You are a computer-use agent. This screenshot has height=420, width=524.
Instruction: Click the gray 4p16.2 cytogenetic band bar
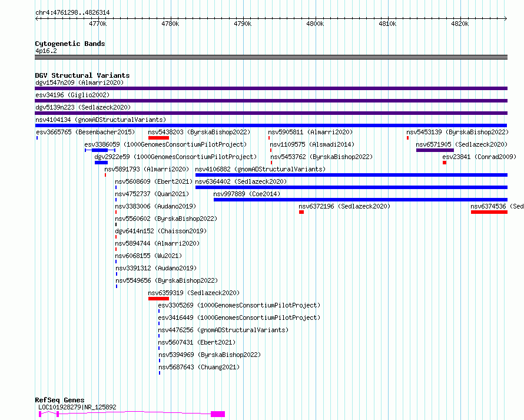click(x=271, y=57)
